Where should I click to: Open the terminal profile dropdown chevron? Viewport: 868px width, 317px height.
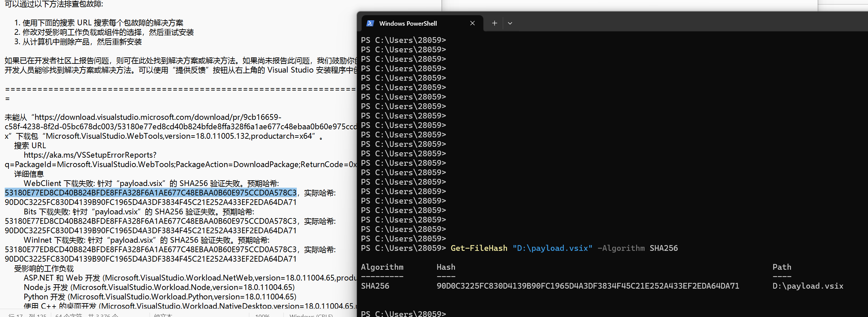point(510,23)
